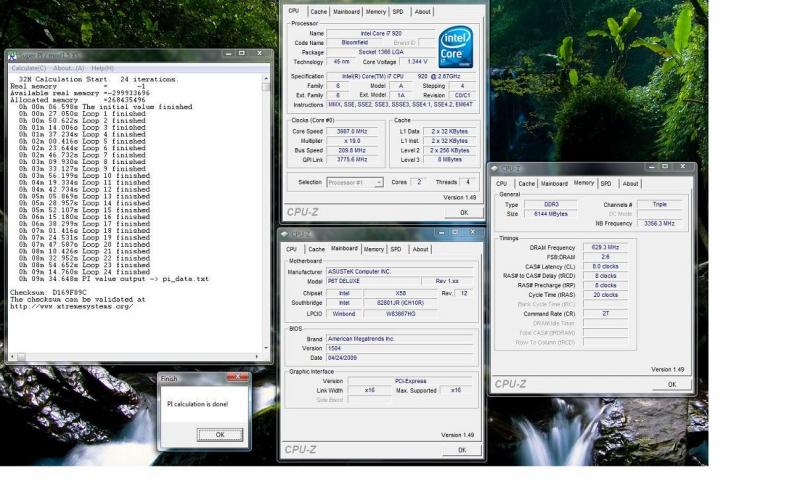
Task: Click the processor Name field Intel Core i7 920
Action: [381, 34]
